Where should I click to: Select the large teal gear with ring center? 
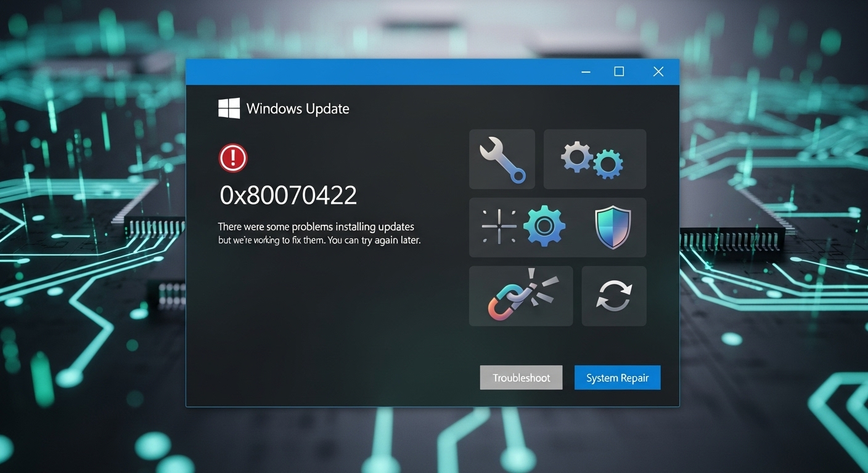tap(544, 227)
